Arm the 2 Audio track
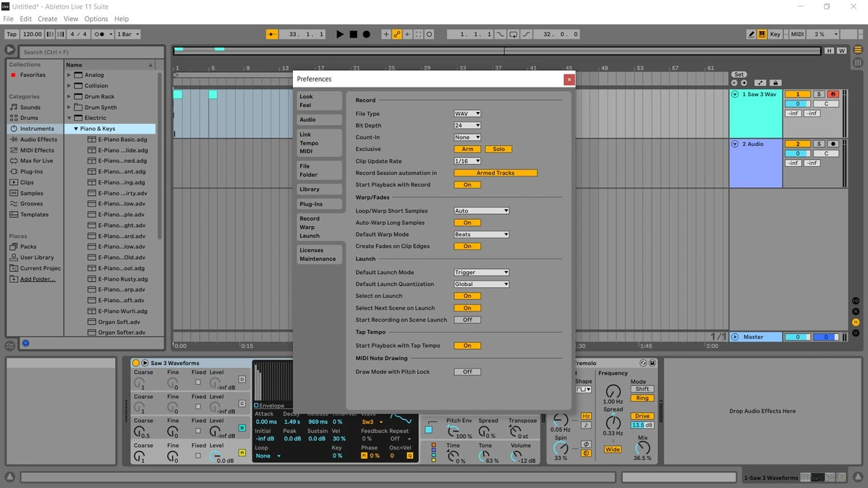Viewport: 868px width, 488px height. 833,144
